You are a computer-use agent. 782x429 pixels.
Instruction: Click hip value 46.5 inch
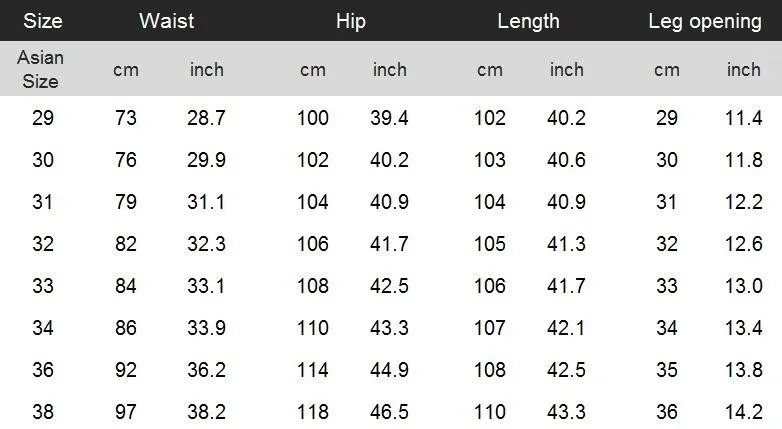pyautogui.click(x=389, y=412)
